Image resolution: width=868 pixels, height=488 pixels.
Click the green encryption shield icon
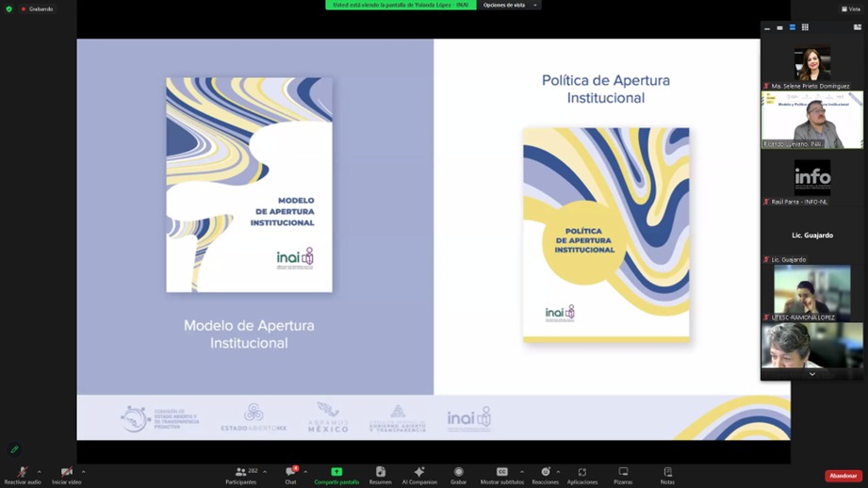pos(8,8)
